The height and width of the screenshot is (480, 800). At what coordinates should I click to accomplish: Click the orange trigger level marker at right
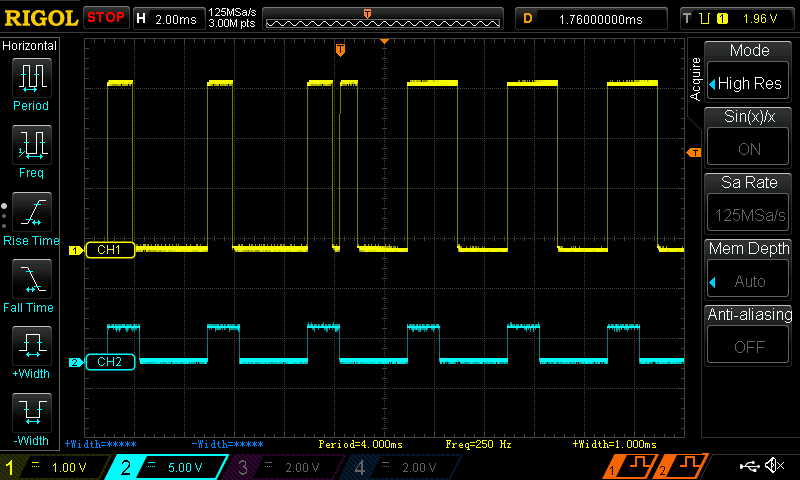coord(694,153)
